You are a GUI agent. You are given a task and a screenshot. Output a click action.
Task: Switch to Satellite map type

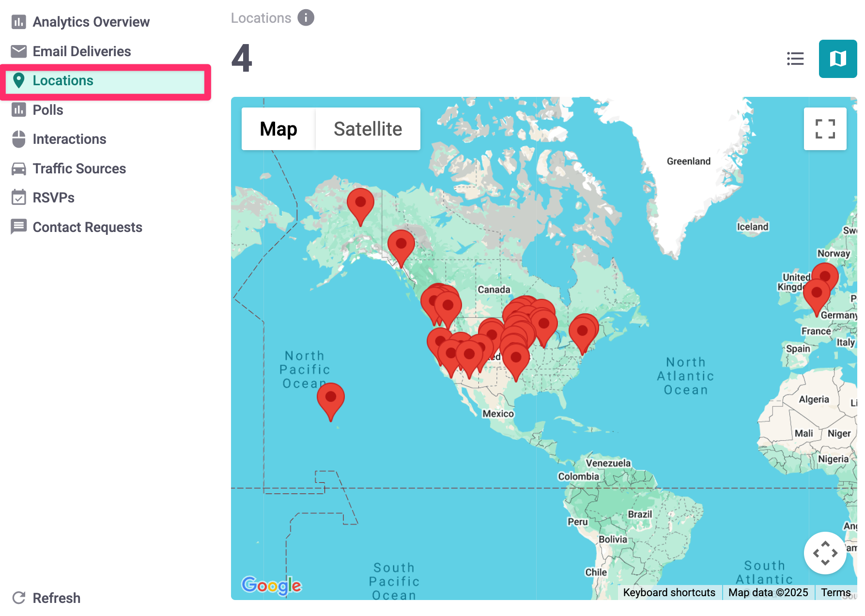click(368, 129)
